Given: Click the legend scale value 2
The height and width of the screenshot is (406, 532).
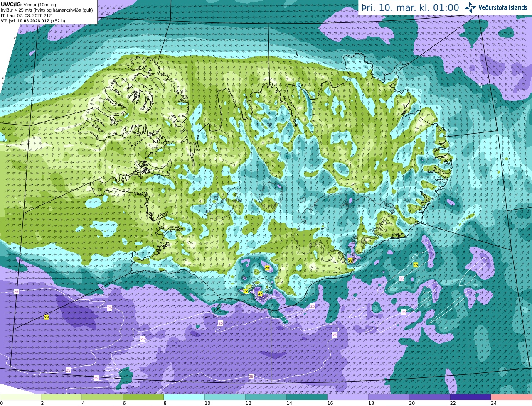Looking at the screenshot, I should tap(42, 403).
